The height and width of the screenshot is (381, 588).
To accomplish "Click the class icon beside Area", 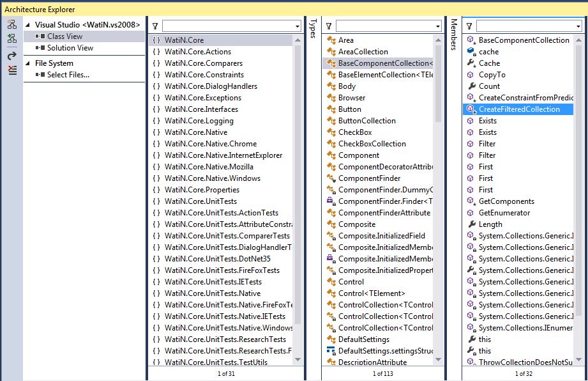I will coord(331,40).
